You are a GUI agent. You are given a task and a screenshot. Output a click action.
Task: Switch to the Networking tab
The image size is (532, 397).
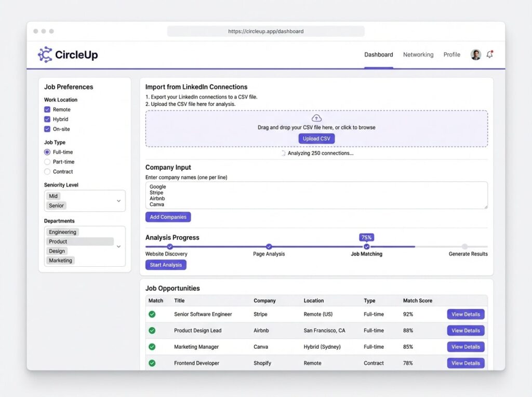[x=418, y=54]
